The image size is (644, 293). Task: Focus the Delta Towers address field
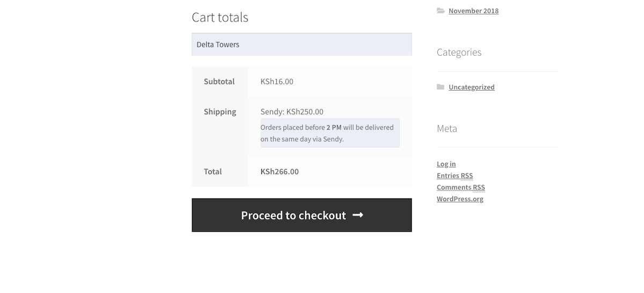302,45
